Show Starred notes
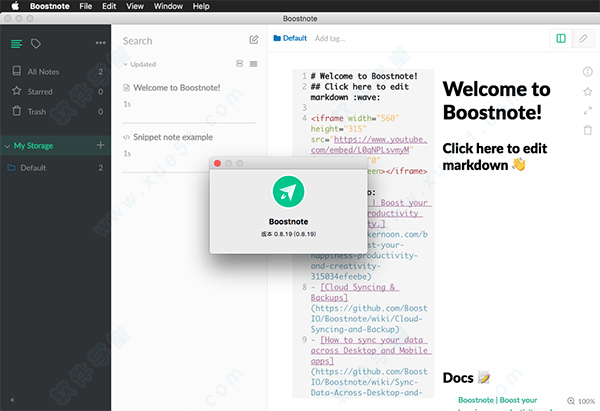This screenshot has height=411, width=600. [x=55, y=91]
